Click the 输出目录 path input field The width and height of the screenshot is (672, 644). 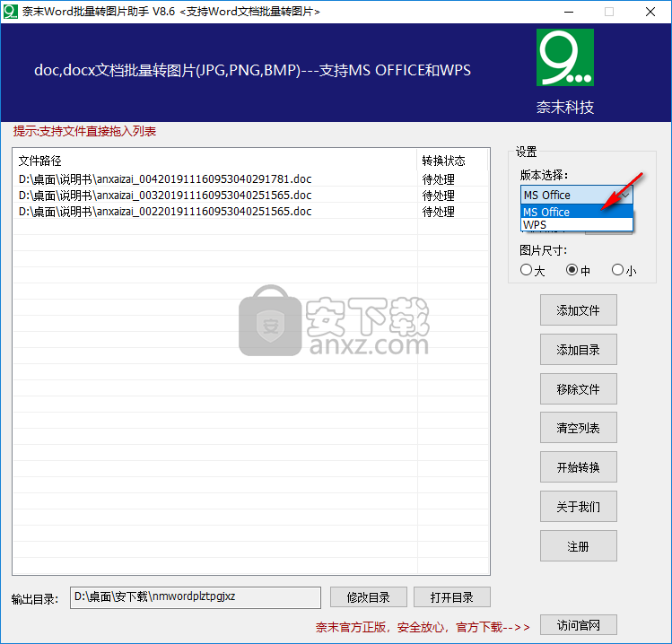point(196,597)
